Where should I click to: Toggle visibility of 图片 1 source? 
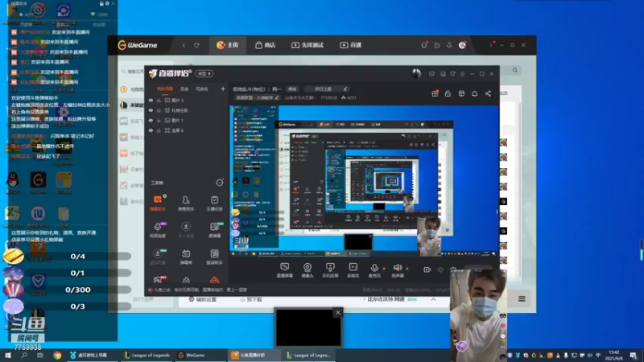point(151,120)
